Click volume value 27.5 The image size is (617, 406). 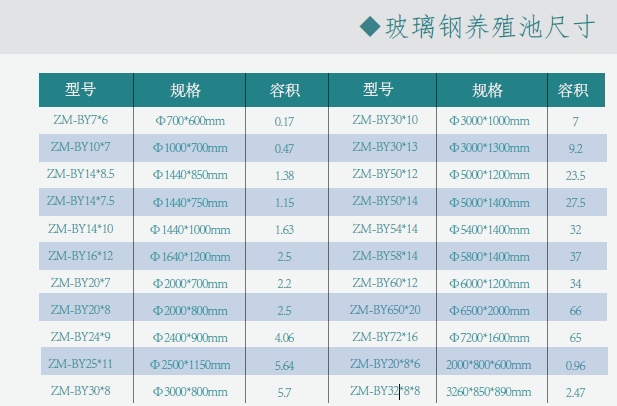click(575, 203)
